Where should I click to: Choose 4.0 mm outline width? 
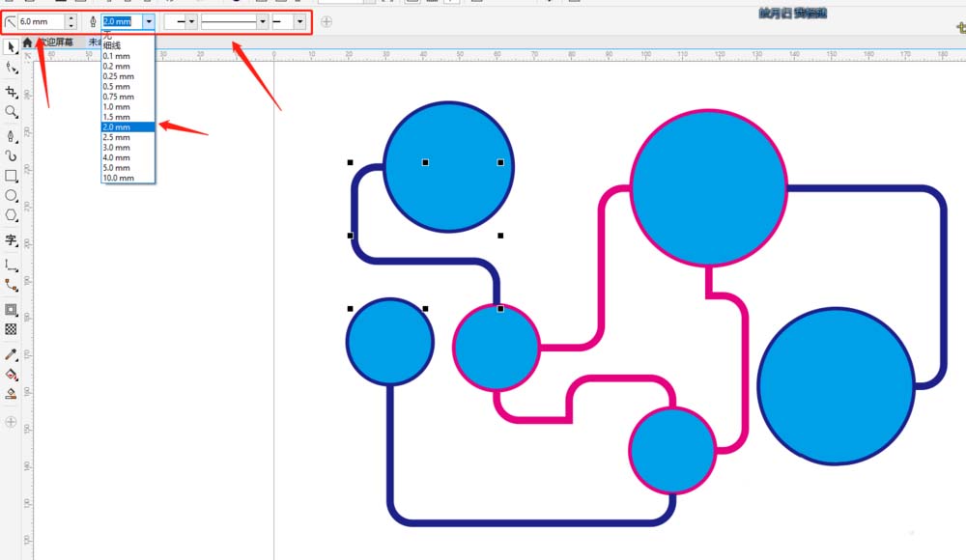click(x=128, y=157)
